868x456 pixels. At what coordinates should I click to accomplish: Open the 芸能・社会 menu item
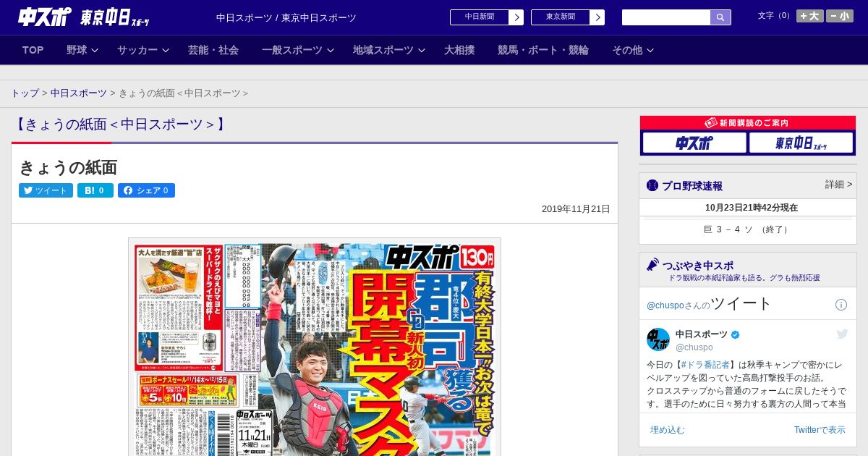point(213,50)
